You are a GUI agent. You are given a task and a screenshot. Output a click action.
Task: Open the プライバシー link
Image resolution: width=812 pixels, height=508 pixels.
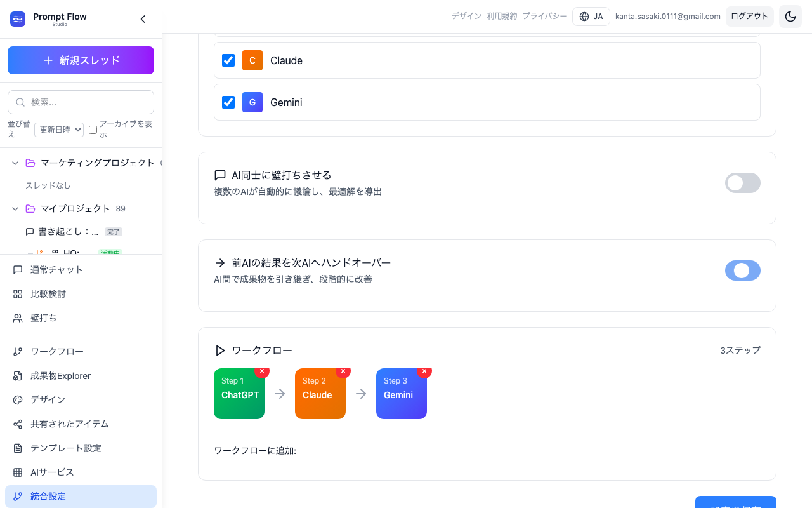(545, 17)
